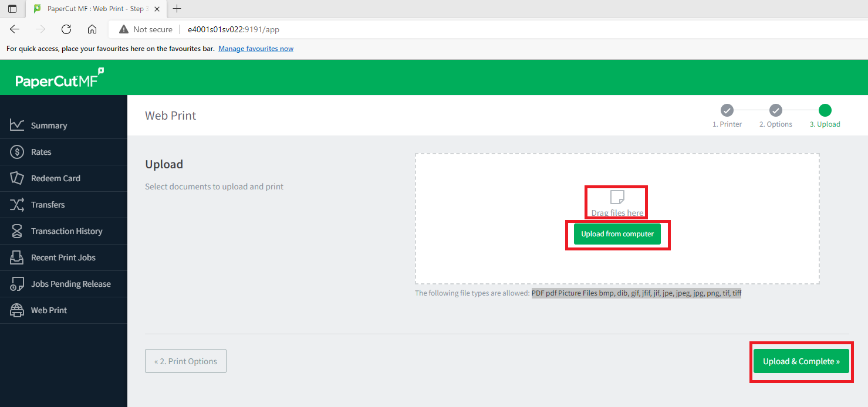Open the Rates page
The image size is (868, 407).
point(63,152)
